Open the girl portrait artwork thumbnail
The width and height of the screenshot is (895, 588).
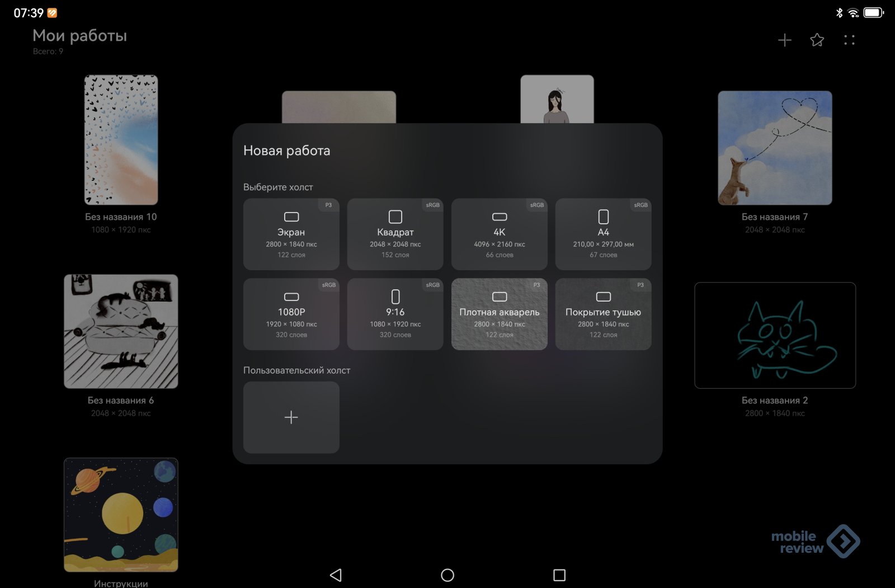(x=557, y=99)
